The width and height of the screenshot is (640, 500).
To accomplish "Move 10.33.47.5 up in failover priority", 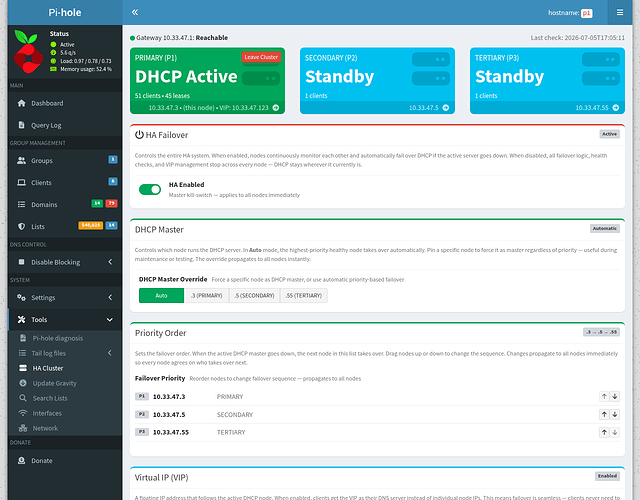I will [x=604, y=414].
